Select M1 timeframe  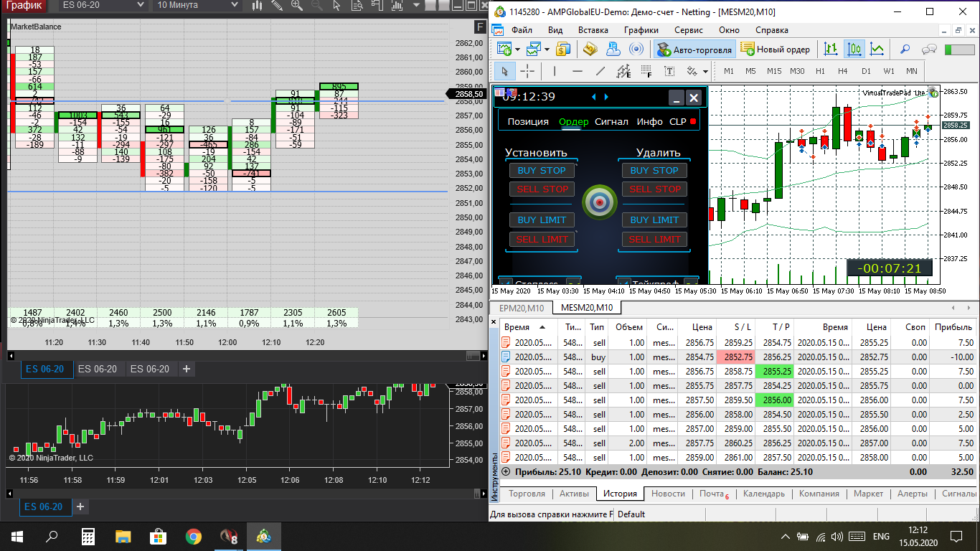(x=729, y=71)
